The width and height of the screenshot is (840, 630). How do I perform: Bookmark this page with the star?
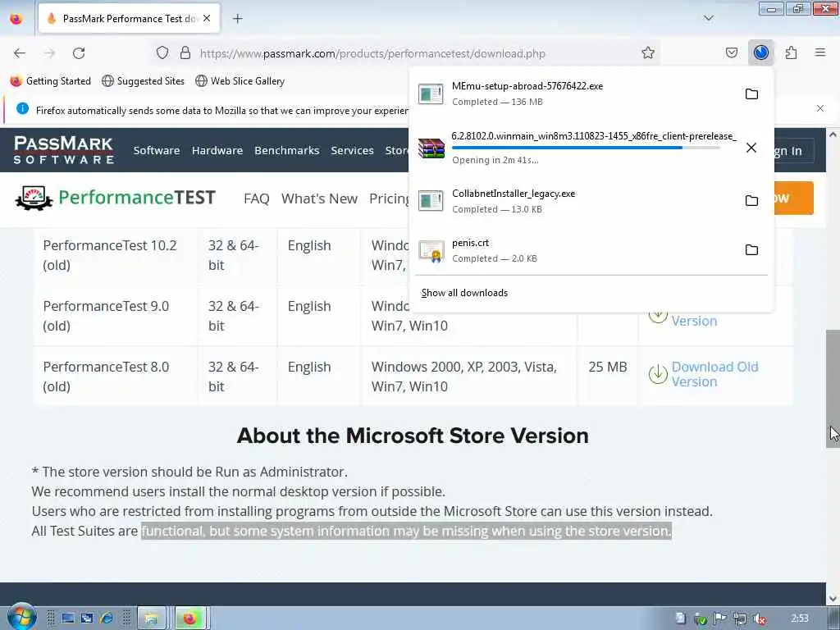point(648,52)
